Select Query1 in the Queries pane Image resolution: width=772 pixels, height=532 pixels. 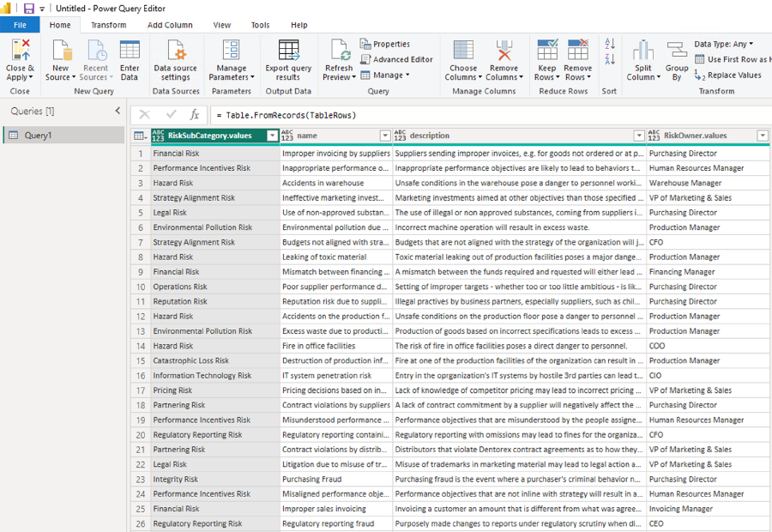[63, 135]
